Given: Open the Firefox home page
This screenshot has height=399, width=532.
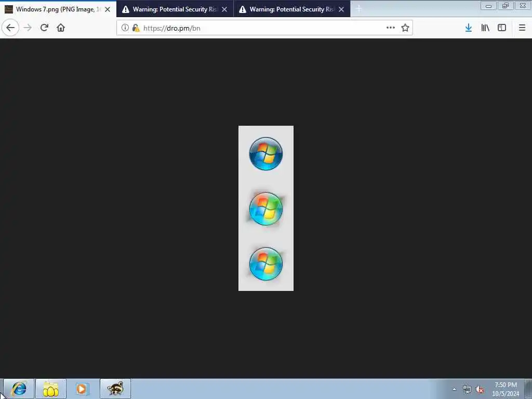Looking at the screenshot, I should [61, 28].
